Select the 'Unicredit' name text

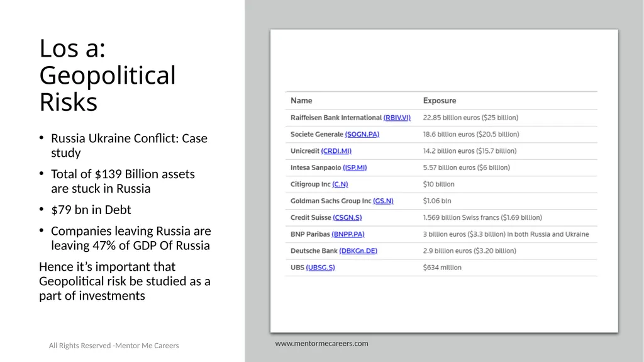pos(305,151)
